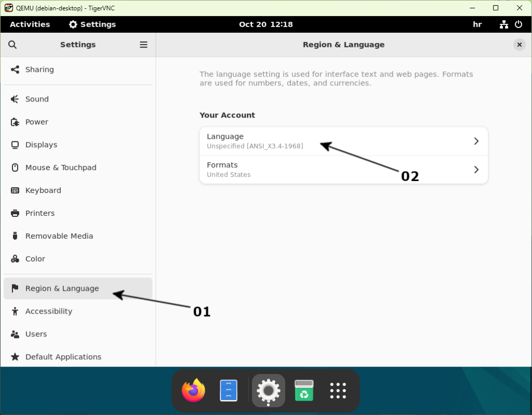Click the Printers icon in sidebar

(x=15, y=214)
